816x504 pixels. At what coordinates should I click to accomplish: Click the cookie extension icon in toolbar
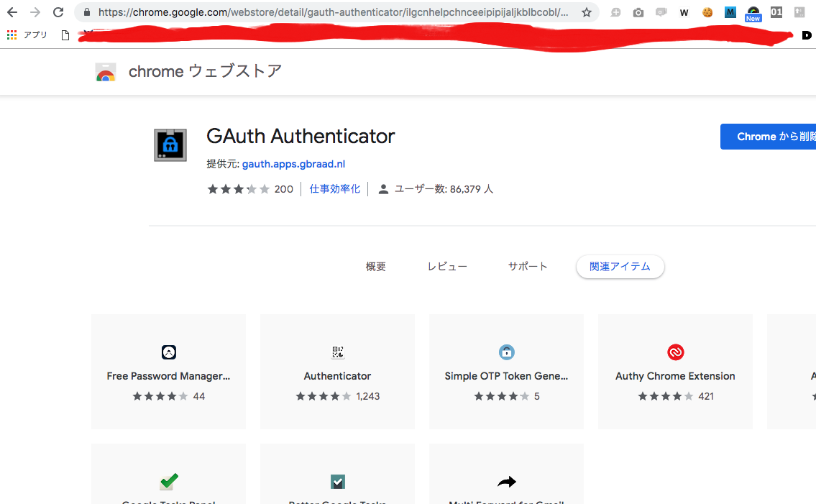click(x=707, y=12)
